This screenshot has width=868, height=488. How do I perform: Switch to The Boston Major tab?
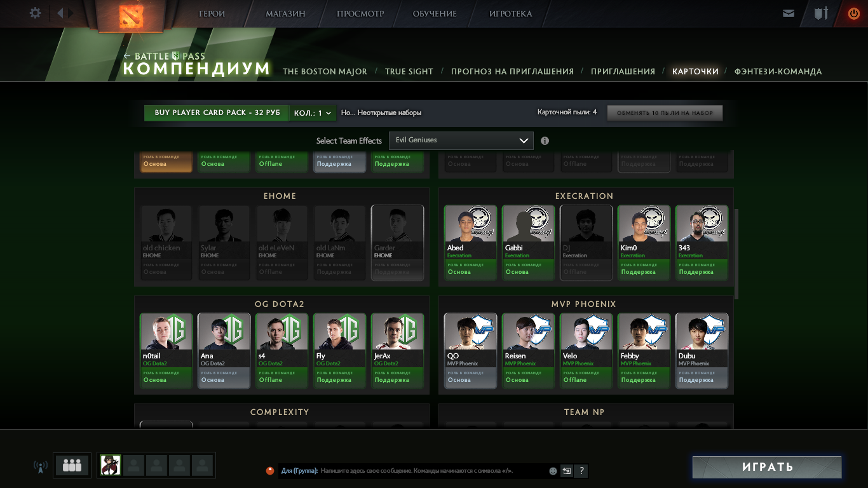325,72
